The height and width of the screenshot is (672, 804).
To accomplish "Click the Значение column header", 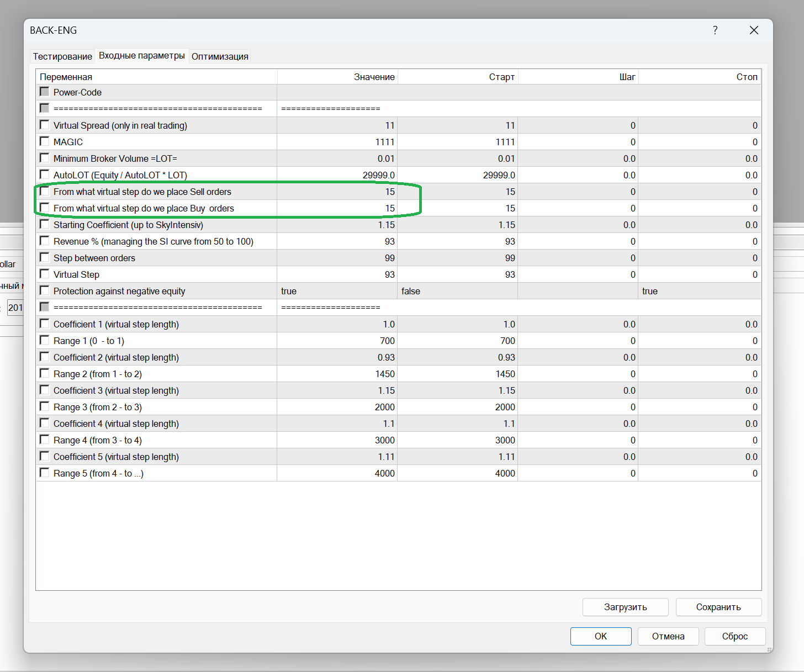I will pos(337,77).
